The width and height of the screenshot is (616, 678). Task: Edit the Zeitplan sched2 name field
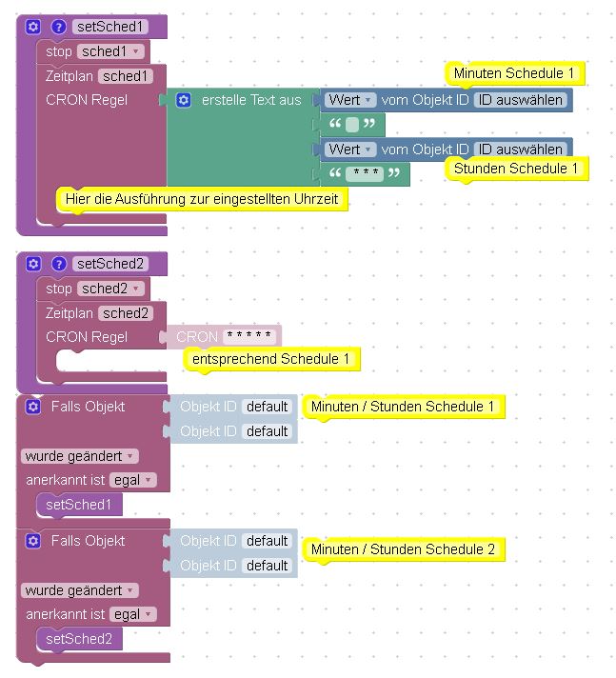(x=126, y=313)
